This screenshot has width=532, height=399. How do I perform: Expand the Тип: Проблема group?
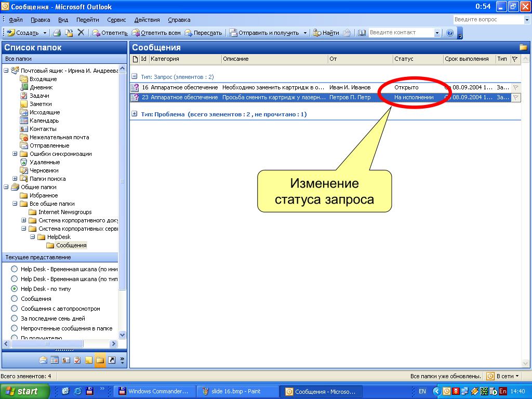[x=135, y=114]
